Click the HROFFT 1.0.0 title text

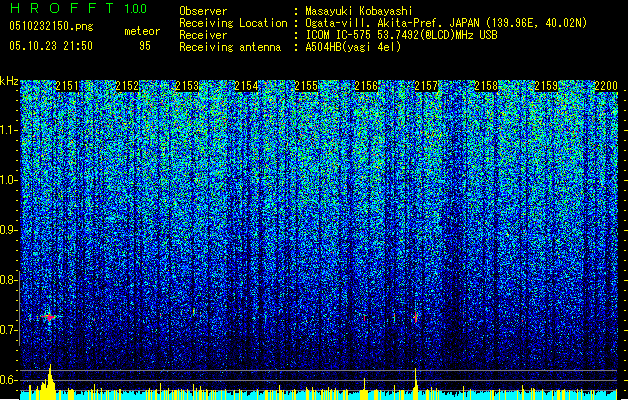[78, 8]
